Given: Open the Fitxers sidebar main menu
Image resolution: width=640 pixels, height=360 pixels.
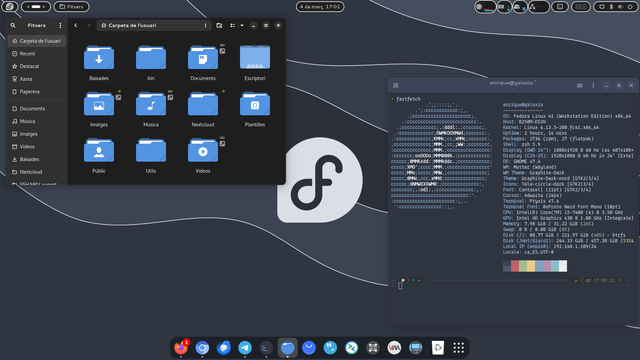Looking at the screenshot, I should coord(60,25).
